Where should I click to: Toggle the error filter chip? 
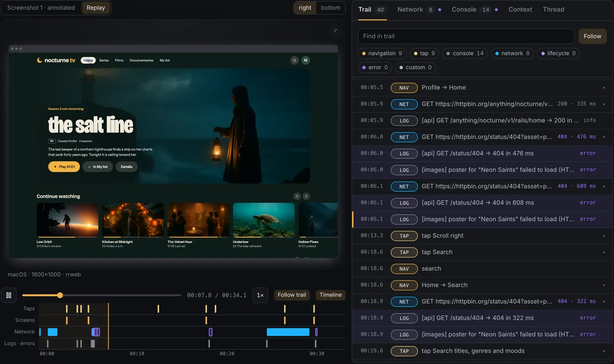tap(375, 67)
